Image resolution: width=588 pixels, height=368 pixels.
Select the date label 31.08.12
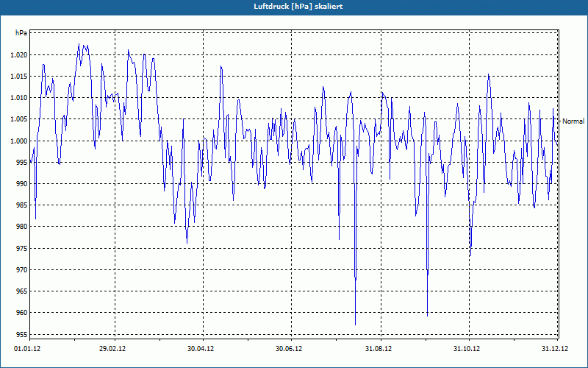pos(379,349)
